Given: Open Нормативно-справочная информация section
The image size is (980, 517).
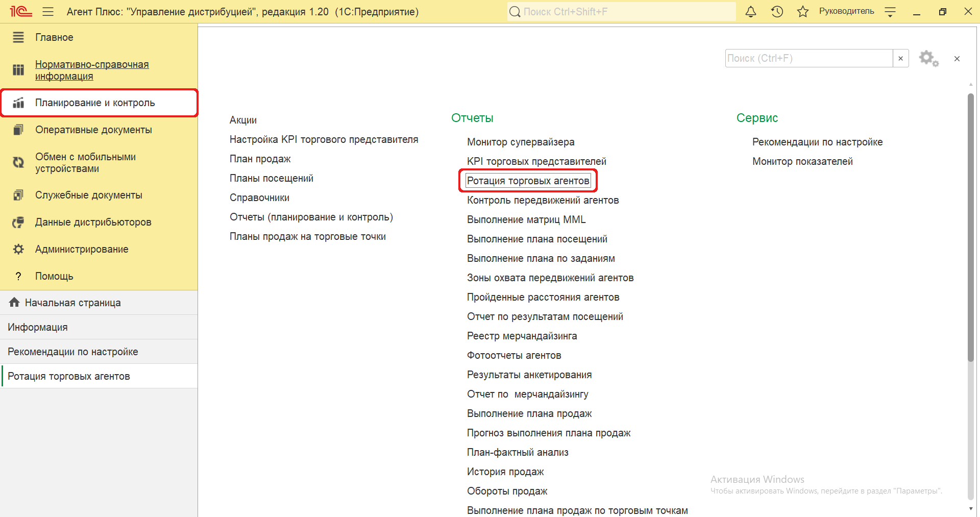Looking at the screenshot, I should (92, 70).
